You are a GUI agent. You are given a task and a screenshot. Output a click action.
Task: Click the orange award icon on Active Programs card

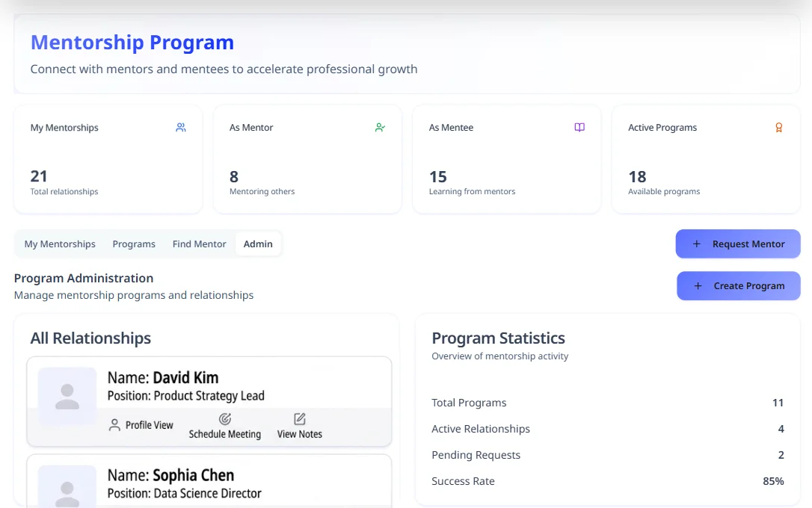779,127
